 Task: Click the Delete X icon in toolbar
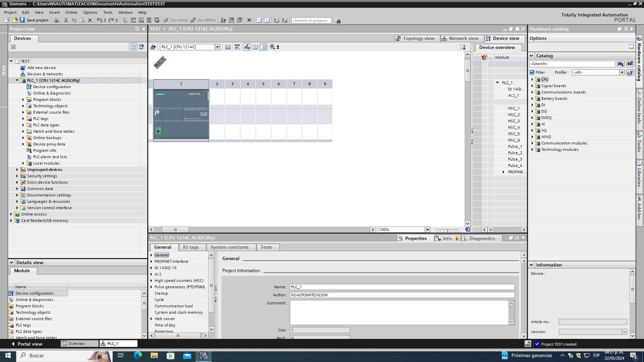point(90,20)
